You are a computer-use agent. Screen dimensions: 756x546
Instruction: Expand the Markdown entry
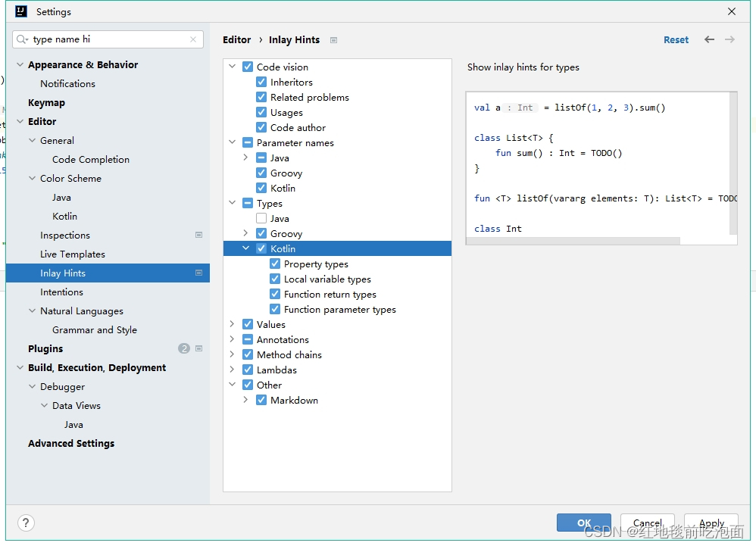(245, 400)
